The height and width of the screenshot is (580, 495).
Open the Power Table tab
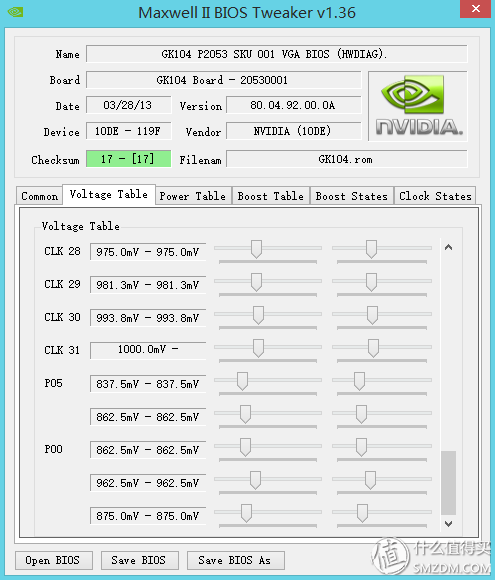pos(192,196)
